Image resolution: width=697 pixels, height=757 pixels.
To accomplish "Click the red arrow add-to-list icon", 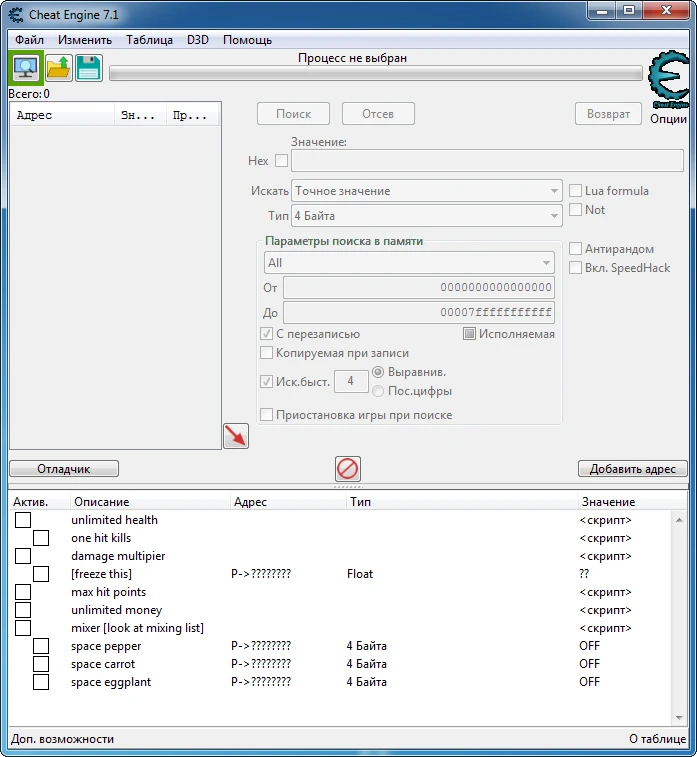I will click(x=235, y=436).
